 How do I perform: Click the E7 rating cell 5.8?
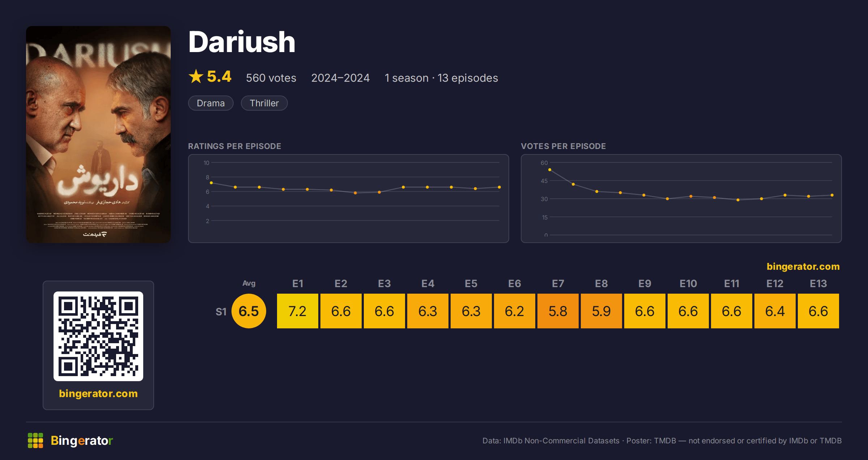[x=558, y=311]
